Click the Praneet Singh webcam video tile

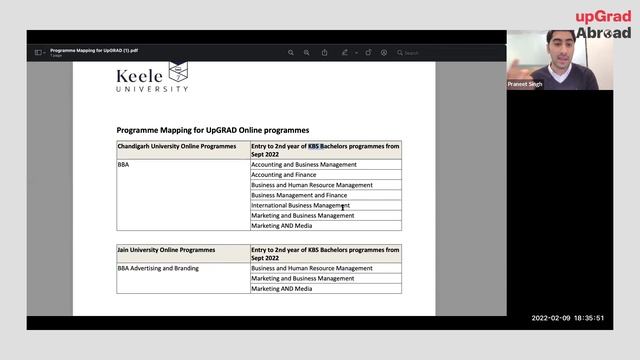[560, 60]
